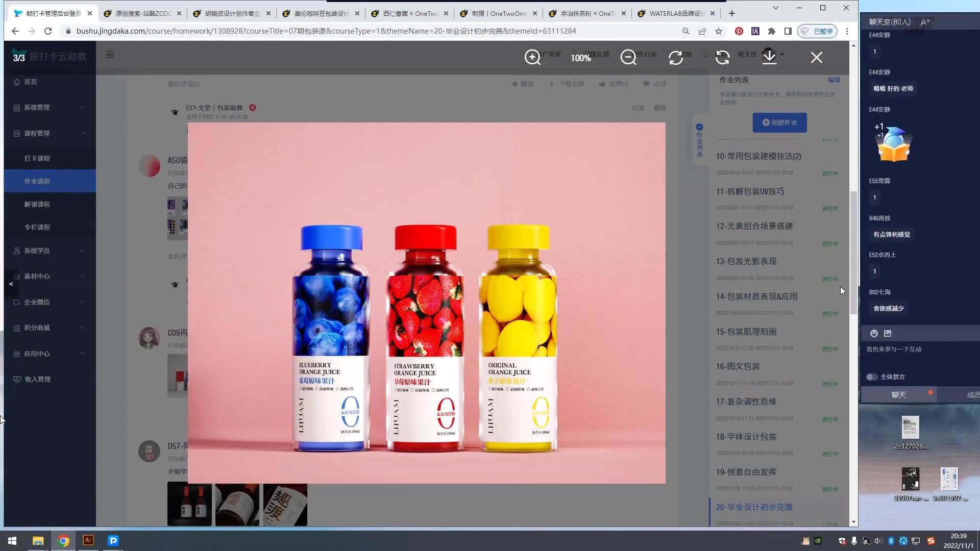Click scrollbar down arrow at bottom

853,522
